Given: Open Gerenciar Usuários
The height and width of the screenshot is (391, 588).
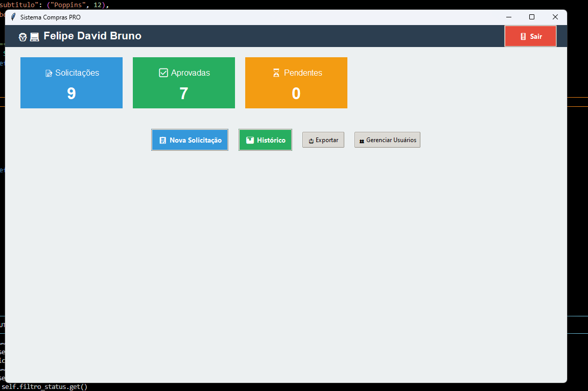Looking at the screenshot, I should (x=387, y=140).
